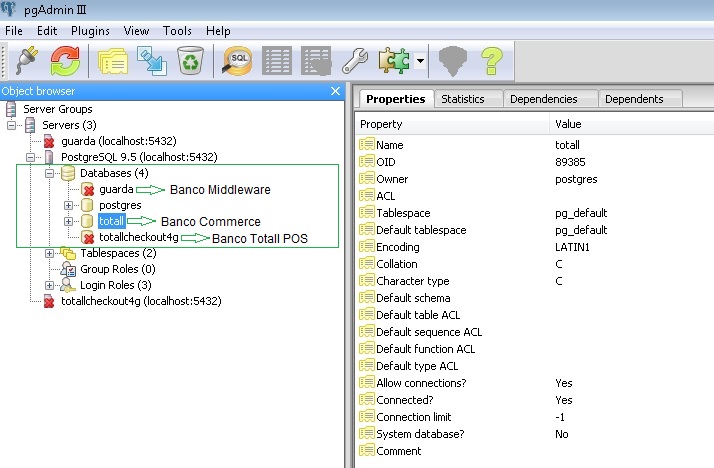Select the Comment property row
This screenshot has height=468, width=714.
click(x=535, y=451)
